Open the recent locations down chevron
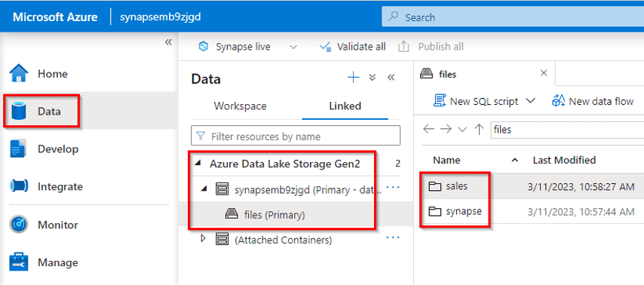Screen dimensions: 644x285 click(462, 130)
